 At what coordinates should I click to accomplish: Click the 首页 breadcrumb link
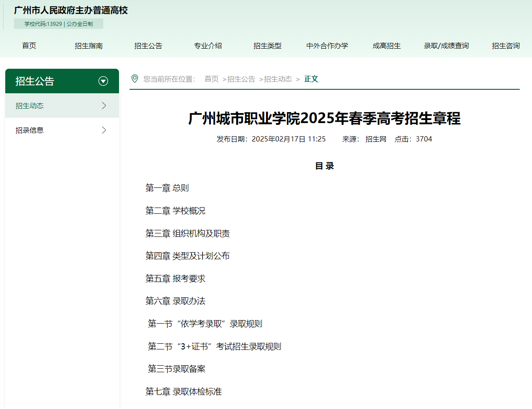pyautogui.click(x=211, y=79)
